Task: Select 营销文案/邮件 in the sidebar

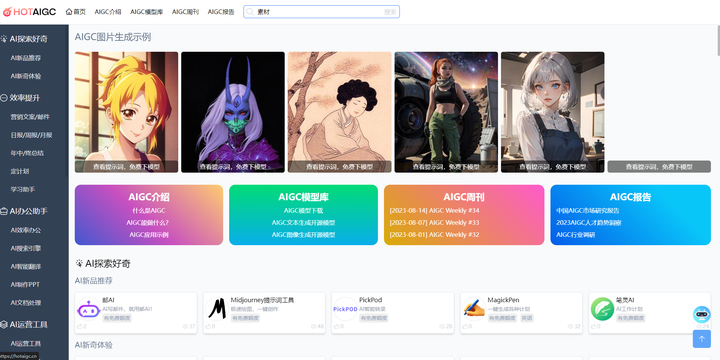Action: pyautogui.click(x=30, y=117)
